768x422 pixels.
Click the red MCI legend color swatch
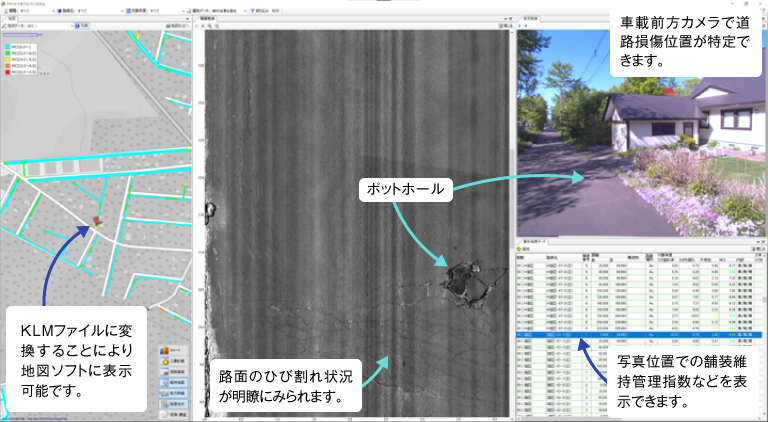[x=8, y=72]
